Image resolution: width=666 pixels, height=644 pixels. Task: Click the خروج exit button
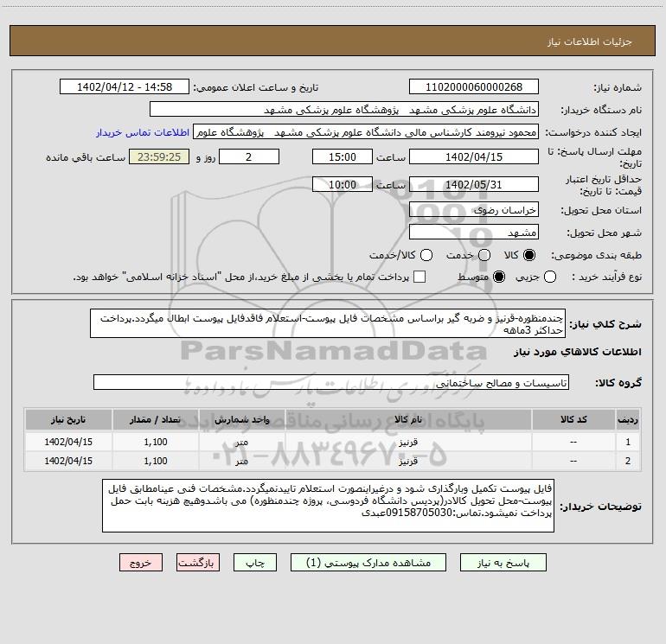141,563
